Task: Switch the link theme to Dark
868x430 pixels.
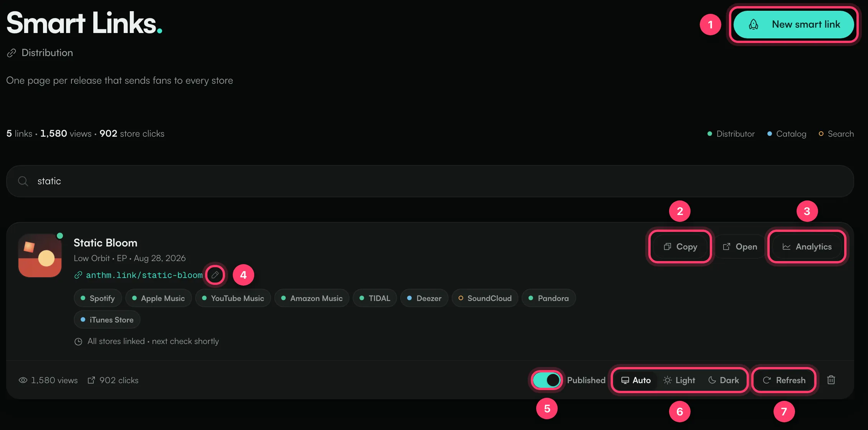Action: (x=724, y=380)
